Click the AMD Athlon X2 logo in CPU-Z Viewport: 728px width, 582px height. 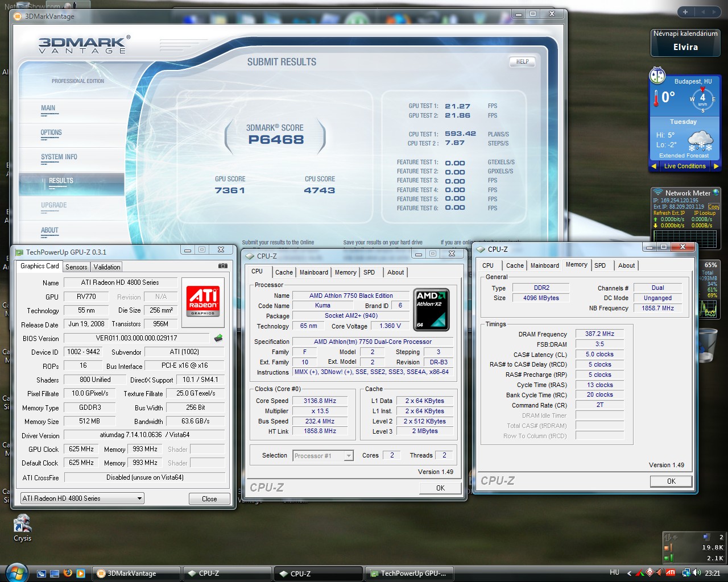pyautogui.click(x=431, y=310)
